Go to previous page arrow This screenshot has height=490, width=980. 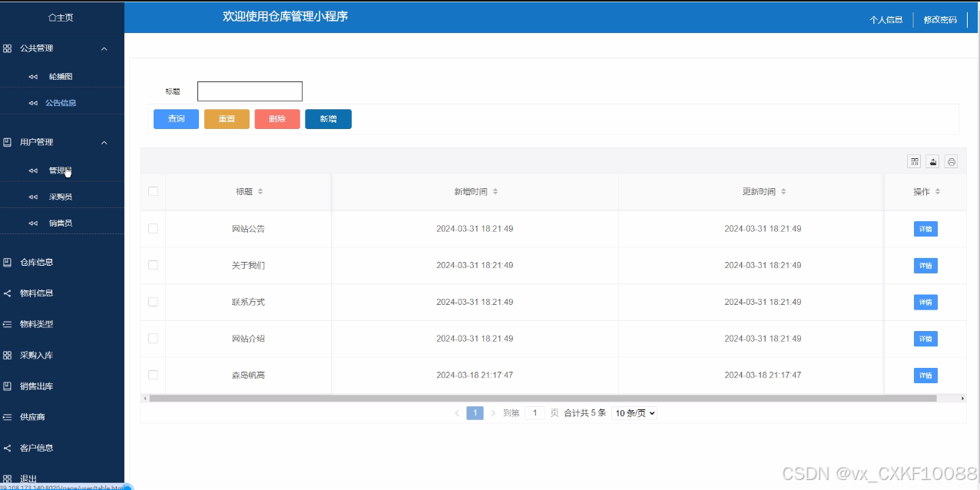click(x=457, y=413)
